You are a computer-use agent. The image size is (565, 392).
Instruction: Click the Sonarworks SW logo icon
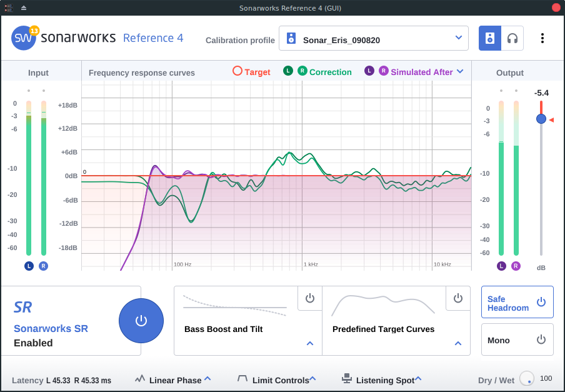coord(23,38)
